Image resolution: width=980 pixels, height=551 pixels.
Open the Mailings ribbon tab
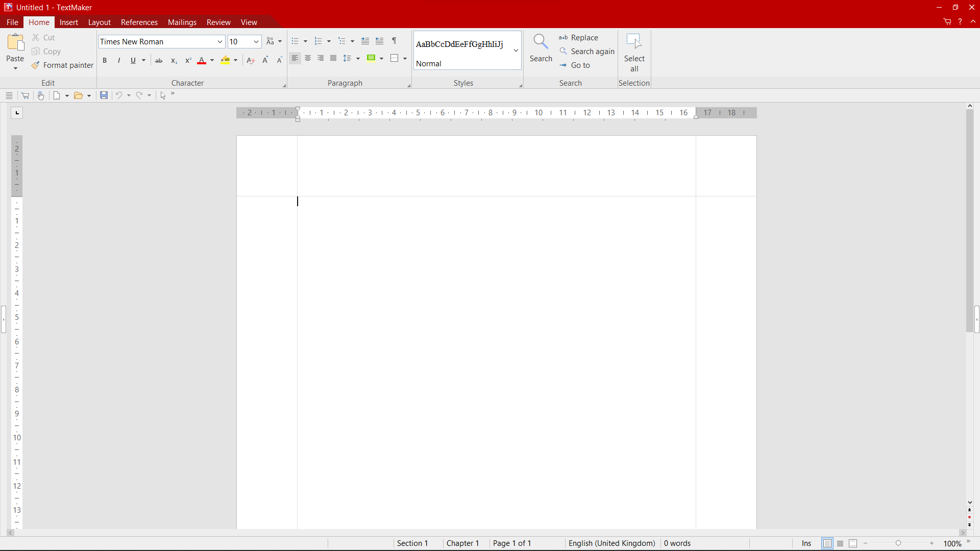182,22
